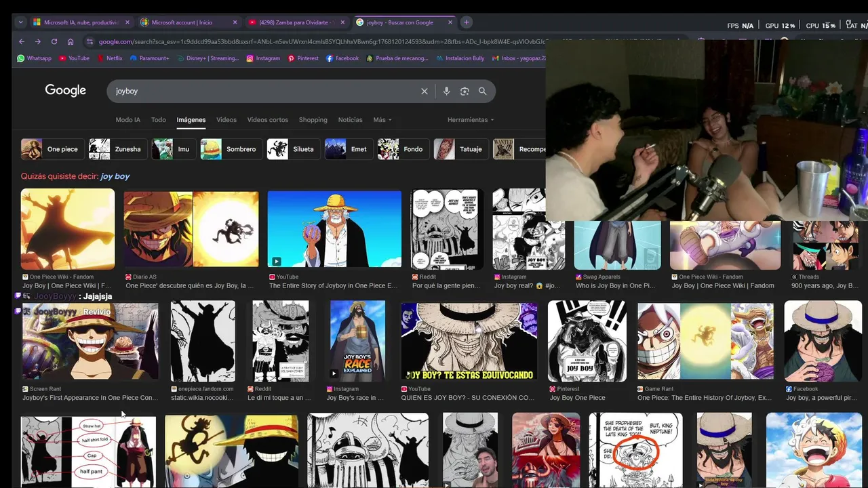Screen dimensions: 868x488
Task: Switch to Videos cortos search tab
Action: (268, 120)
